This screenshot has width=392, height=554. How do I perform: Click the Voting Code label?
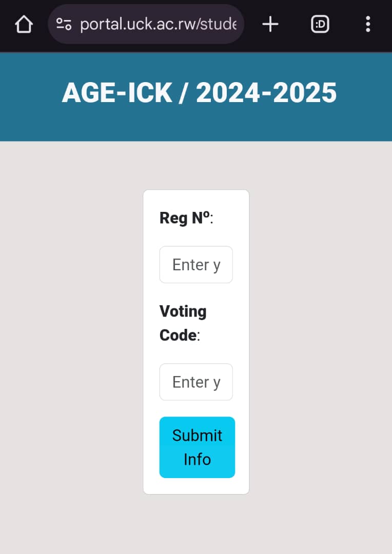(183, 323)
